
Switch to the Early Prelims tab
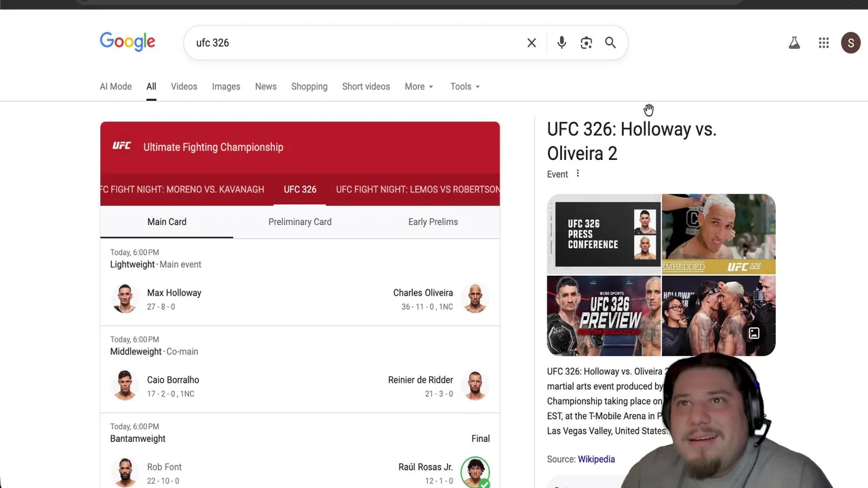433,222
